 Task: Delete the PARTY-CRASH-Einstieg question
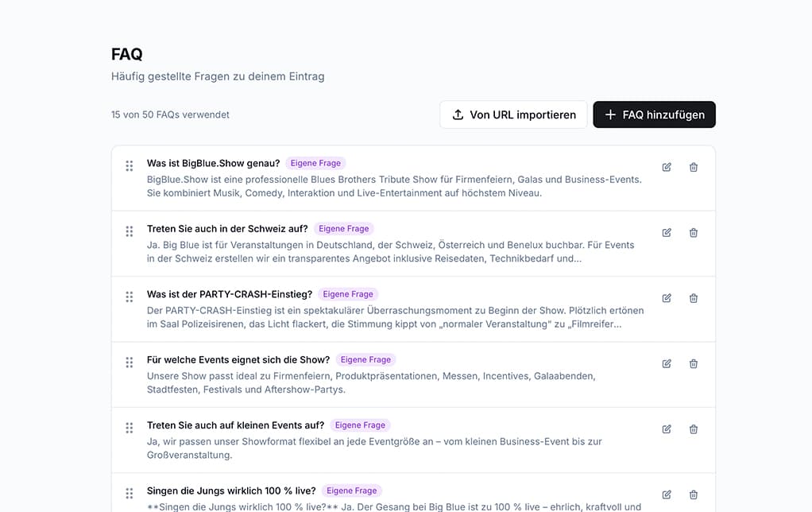tap(694, 298)
